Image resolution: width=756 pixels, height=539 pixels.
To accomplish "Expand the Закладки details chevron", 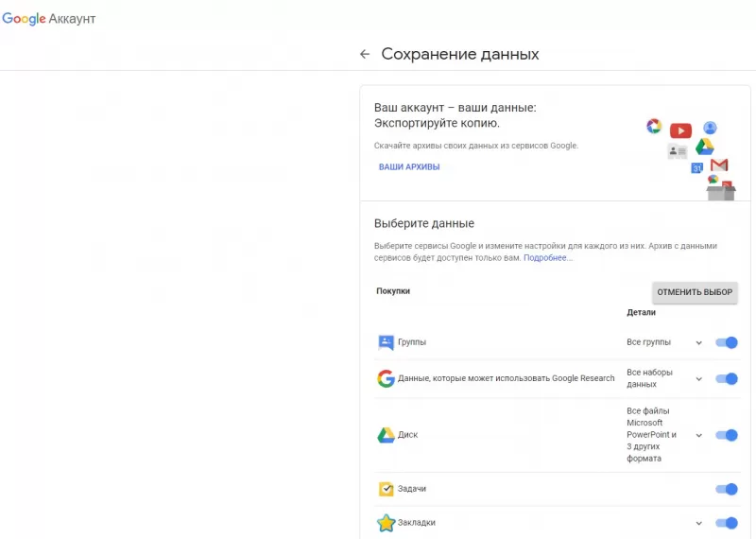I will coord(699,524).
